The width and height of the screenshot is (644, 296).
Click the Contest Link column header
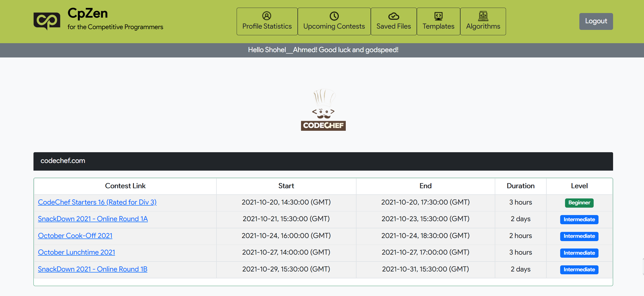[x=125, y=186]
